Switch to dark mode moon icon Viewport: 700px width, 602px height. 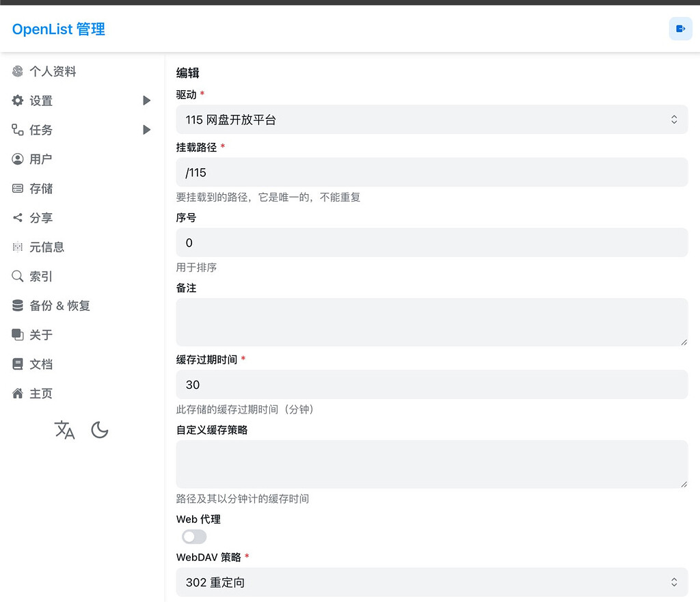tap(100, 430)
